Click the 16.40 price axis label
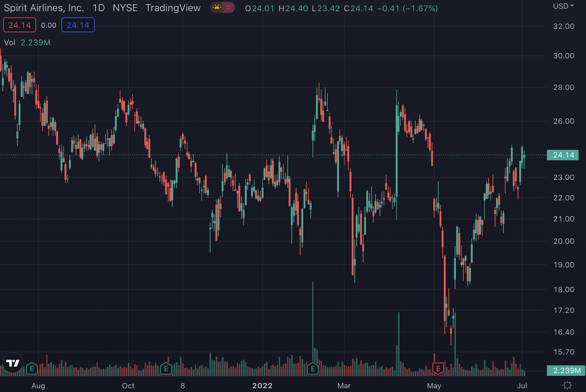Screen dimensions: 586x392 pos(564,332)
